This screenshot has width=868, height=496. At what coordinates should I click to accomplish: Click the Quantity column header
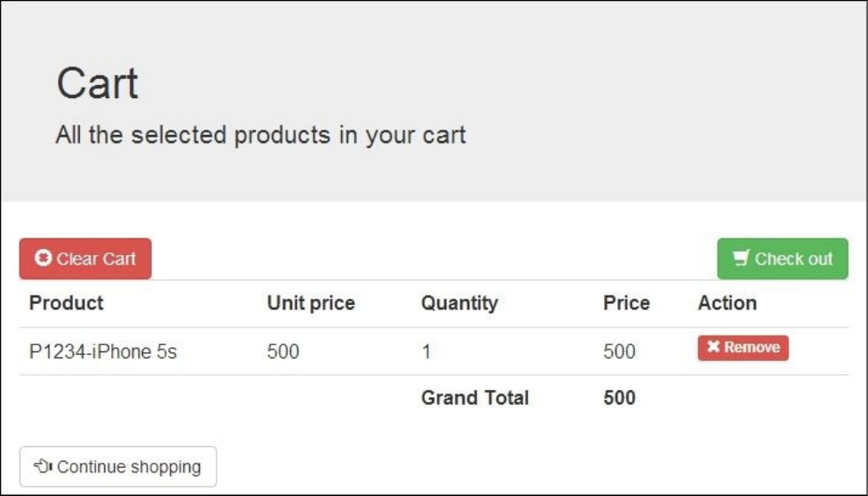click(x=459, y=303)
